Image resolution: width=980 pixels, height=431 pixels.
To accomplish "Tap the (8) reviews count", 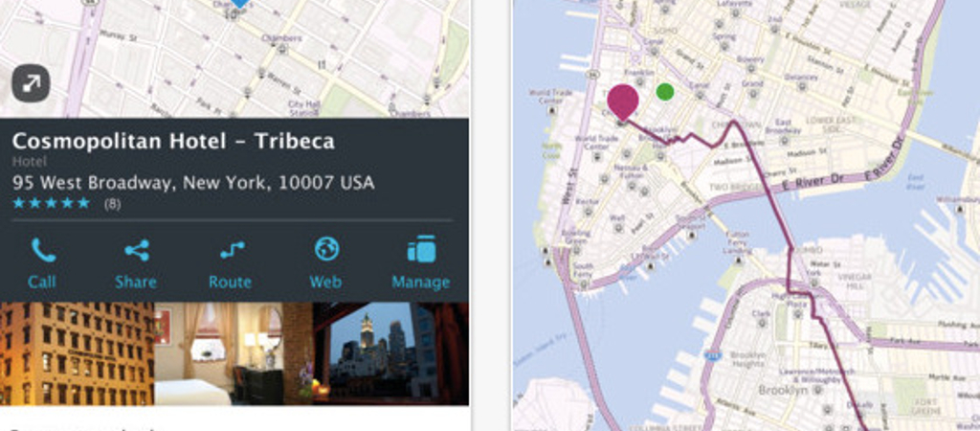I will click(113, 204).
